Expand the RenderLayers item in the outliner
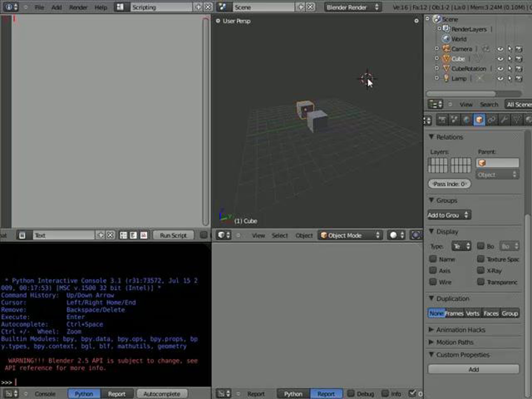The height and width of the screenshot is (399, 532). 439,29
